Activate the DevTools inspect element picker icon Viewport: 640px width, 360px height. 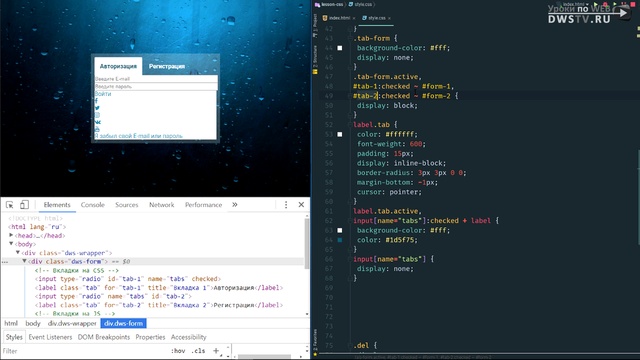pos(9,205)
